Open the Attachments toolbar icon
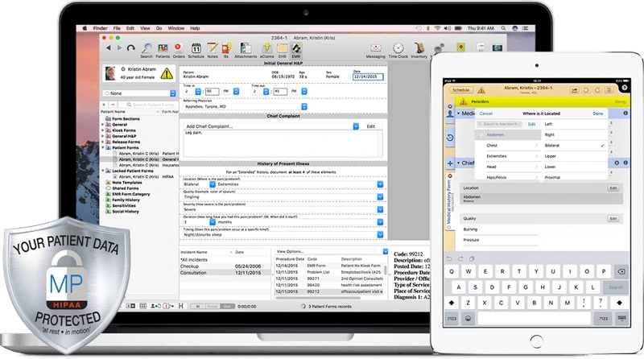 point(246,49)
